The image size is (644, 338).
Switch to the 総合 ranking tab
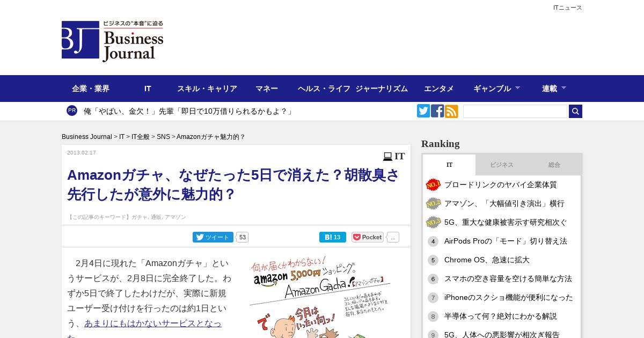tap(554, 165)
